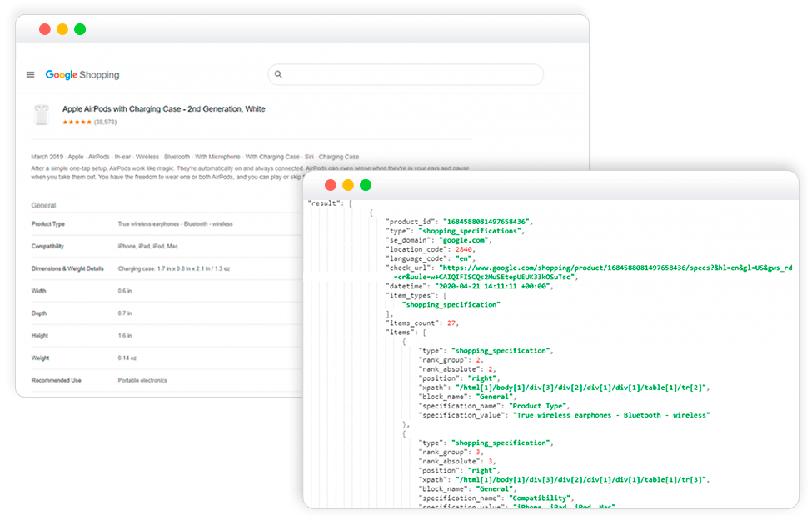Viewport: 812px width, 521px height.
Task: Click the JSON specification_value 'True wireless earphones' string
Action: [x=611, y=415]
